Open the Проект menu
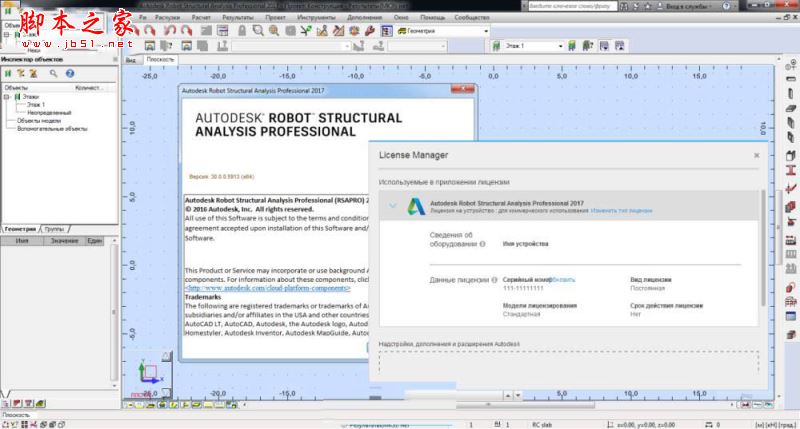The width and height of the screenshot is (800, 429). point(276,17)
